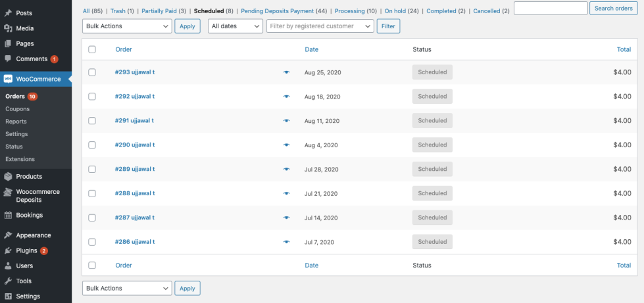Open the top Bulk Actions dropdown
The image size is (644, 303).
(x=127, y=26)
